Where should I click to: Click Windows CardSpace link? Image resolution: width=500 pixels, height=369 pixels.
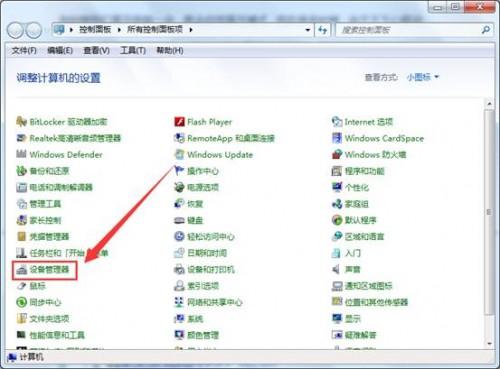[x=384, y=138]
